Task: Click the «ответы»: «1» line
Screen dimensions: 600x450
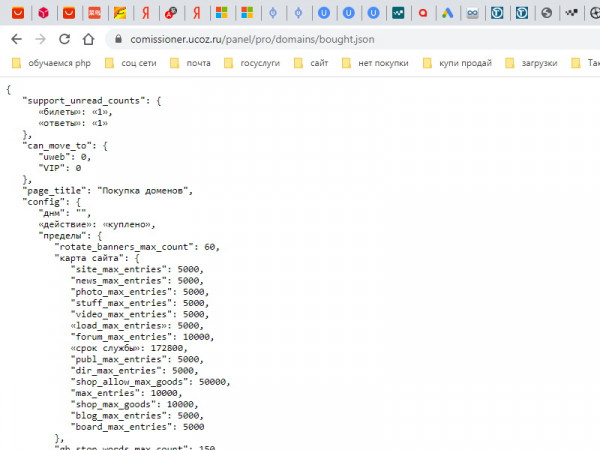Action: pyautogui.click(x=73, y=123)
